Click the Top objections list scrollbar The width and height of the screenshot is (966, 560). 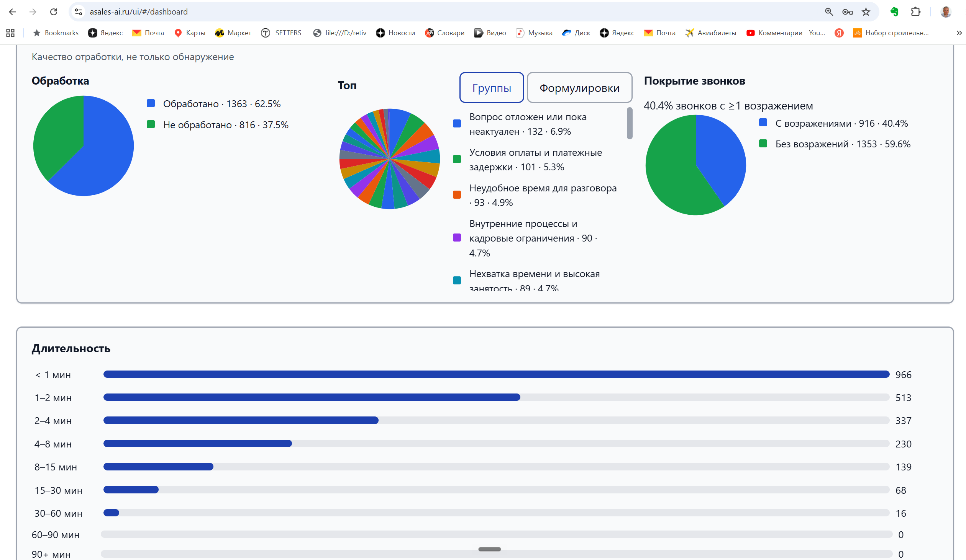coord(630,123)
